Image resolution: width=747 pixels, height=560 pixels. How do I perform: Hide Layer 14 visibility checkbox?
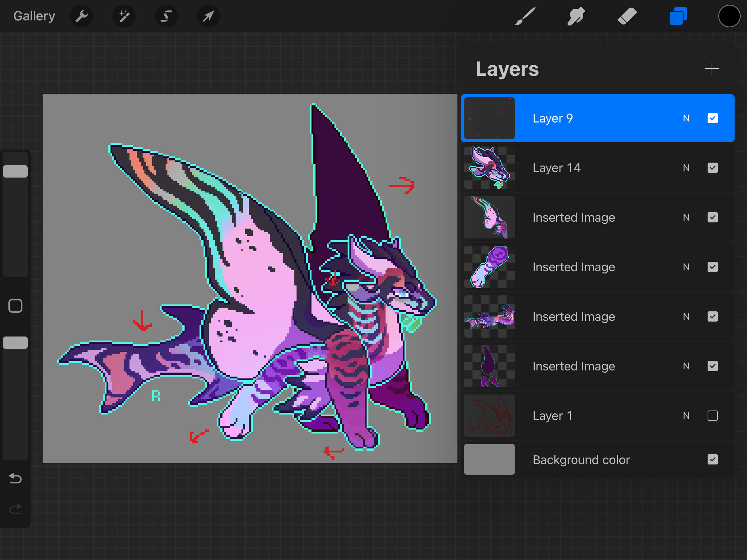[x=712, y=168]
